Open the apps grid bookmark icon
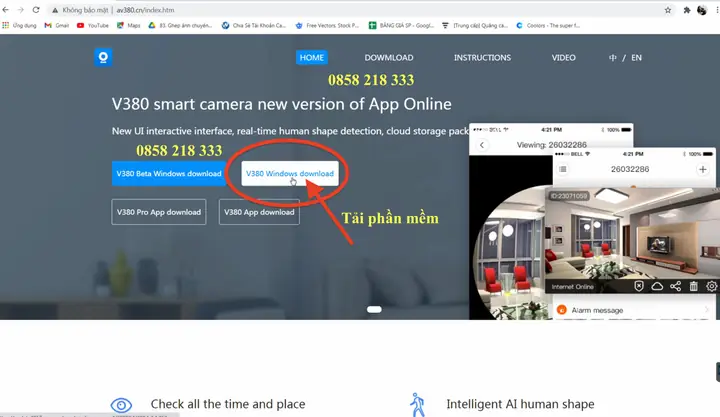The width and height of the screenshot is (720, 417). tap(6, 25)
